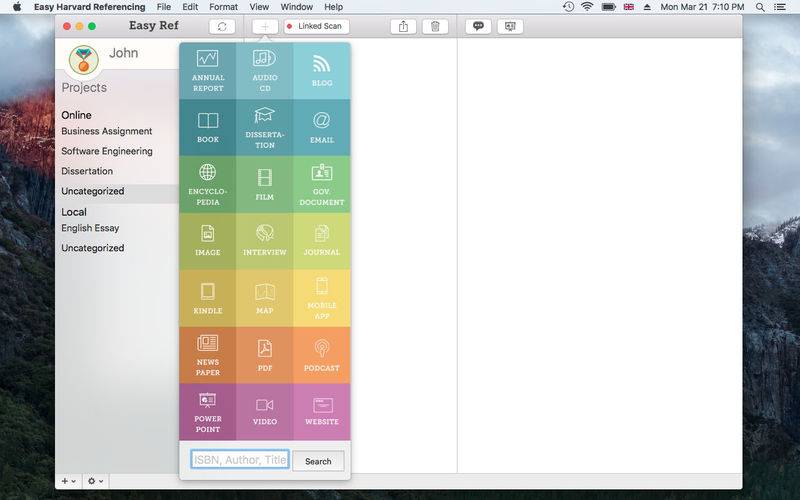Select the Blog reference type
The height and width of the screenshot is (500, 800).
click(321, 71)
